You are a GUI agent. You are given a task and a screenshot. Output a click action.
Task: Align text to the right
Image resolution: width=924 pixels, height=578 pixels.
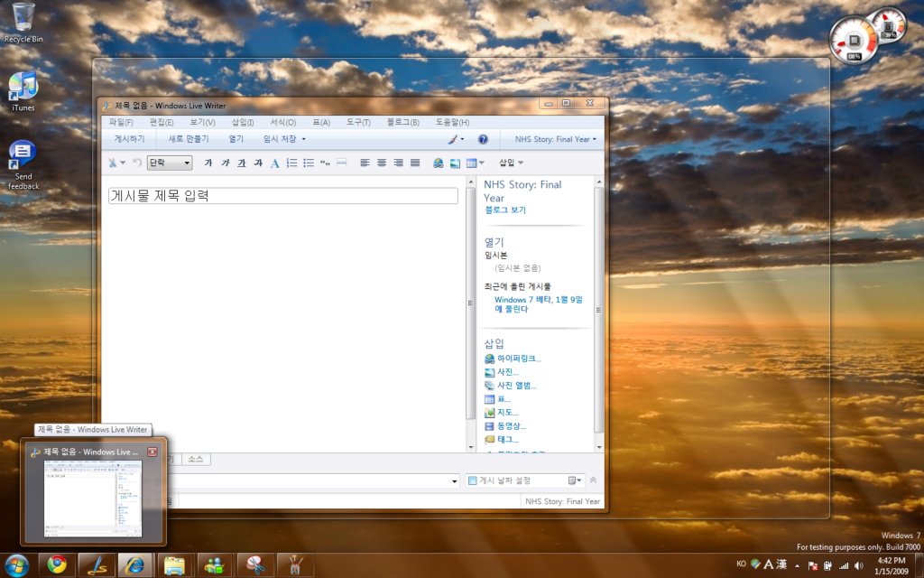[x=398, y=163]
